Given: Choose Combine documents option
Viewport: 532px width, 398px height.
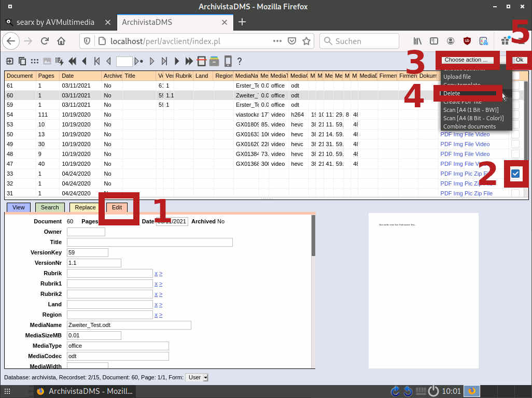Looking at the screenshot, I should [470, 126].
